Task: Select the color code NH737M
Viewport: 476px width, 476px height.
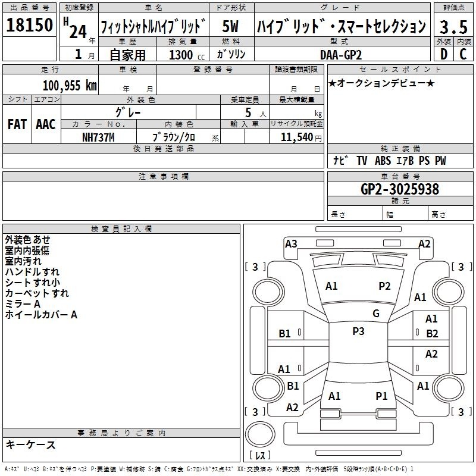Action: [98, 137]
